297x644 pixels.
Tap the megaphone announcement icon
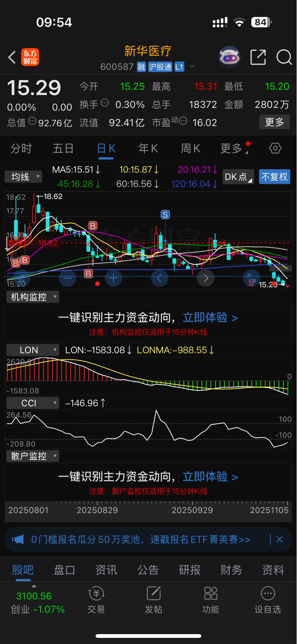pos(18,539)
